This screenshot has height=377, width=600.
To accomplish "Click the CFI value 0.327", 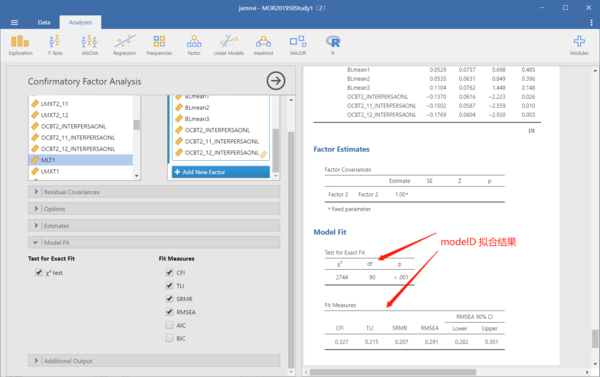I will (341, 342).
